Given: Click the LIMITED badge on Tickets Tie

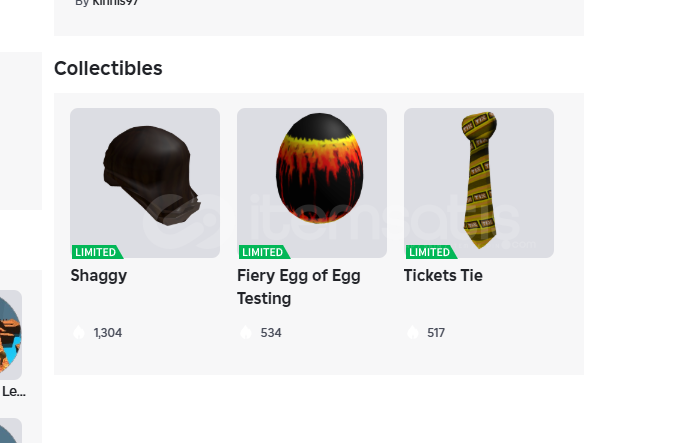Looking at the screenshot, I should pos(431,252).
